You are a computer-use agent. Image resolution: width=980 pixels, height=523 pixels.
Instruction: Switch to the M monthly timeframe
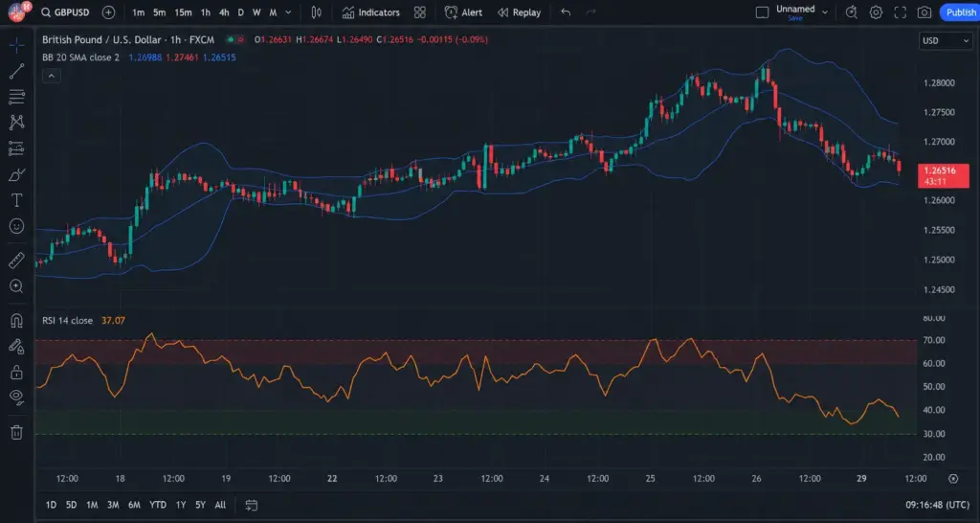pyautogui.click(x=273, y=12)
